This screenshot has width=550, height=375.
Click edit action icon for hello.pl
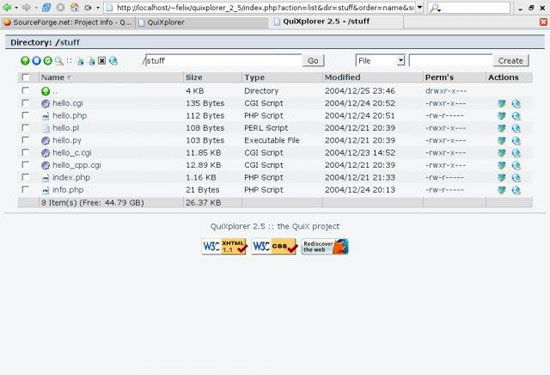pos(502,128)
